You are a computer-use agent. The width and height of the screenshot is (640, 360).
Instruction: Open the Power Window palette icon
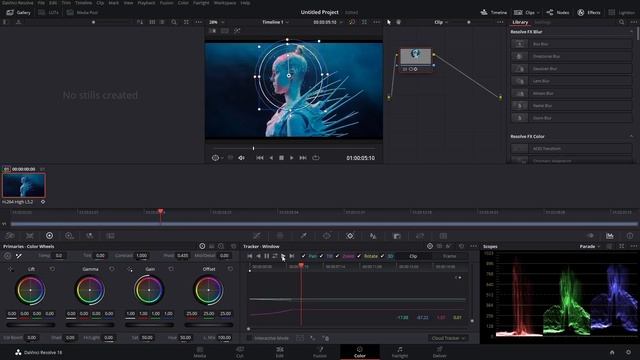[x=327, y=236]
